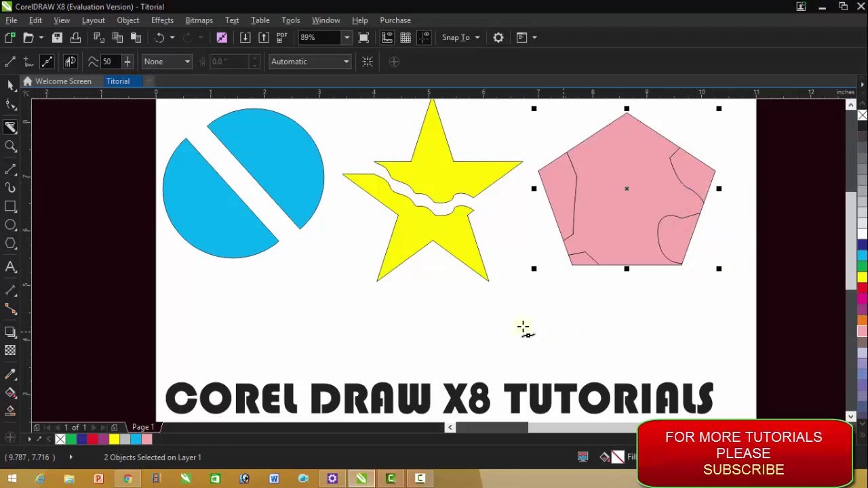
Task: Choose No Color swatch in document palette
Action: [x=60, y=439]
